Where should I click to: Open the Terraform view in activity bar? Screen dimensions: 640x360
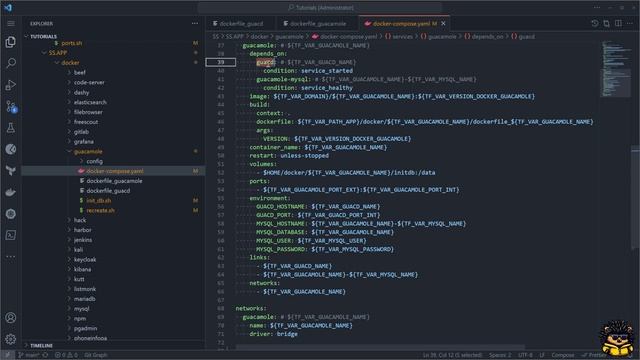click(11, 171)
